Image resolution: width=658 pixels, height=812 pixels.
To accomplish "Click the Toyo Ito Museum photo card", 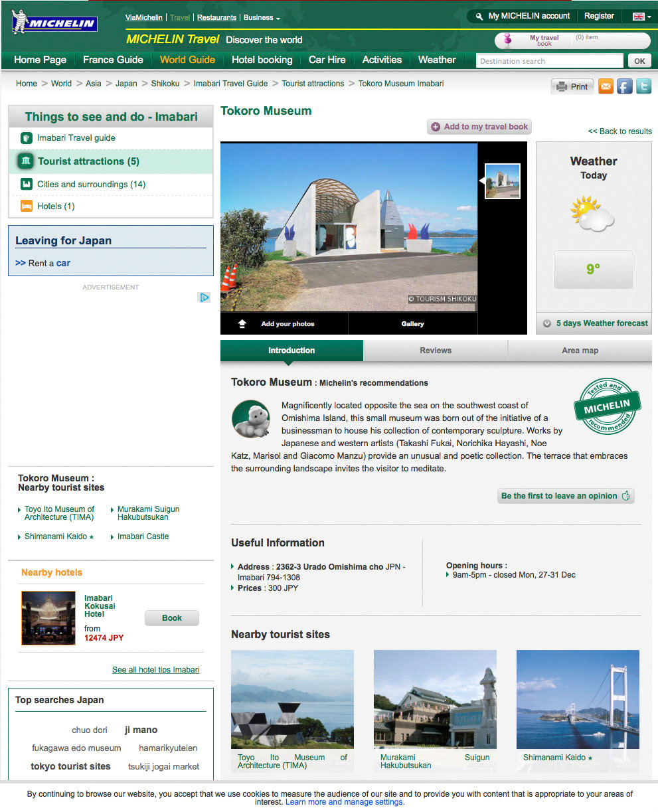I will tap(292, 699).
